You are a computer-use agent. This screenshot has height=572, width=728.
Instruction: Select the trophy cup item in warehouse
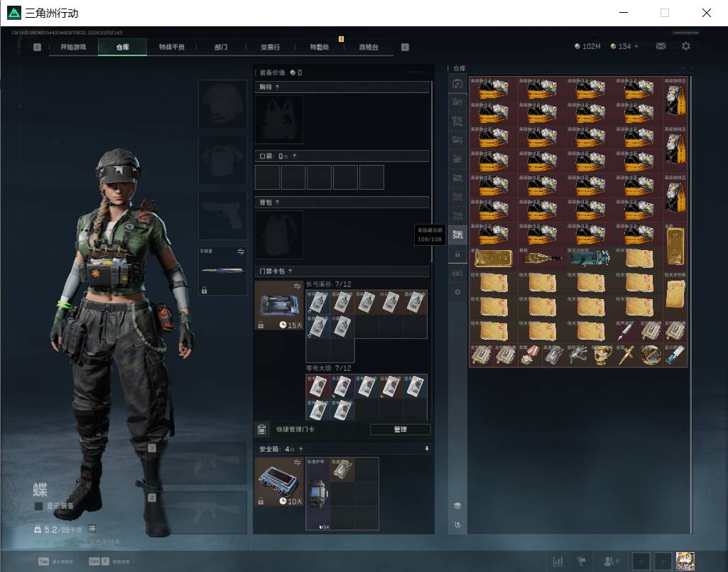point(602,355)
